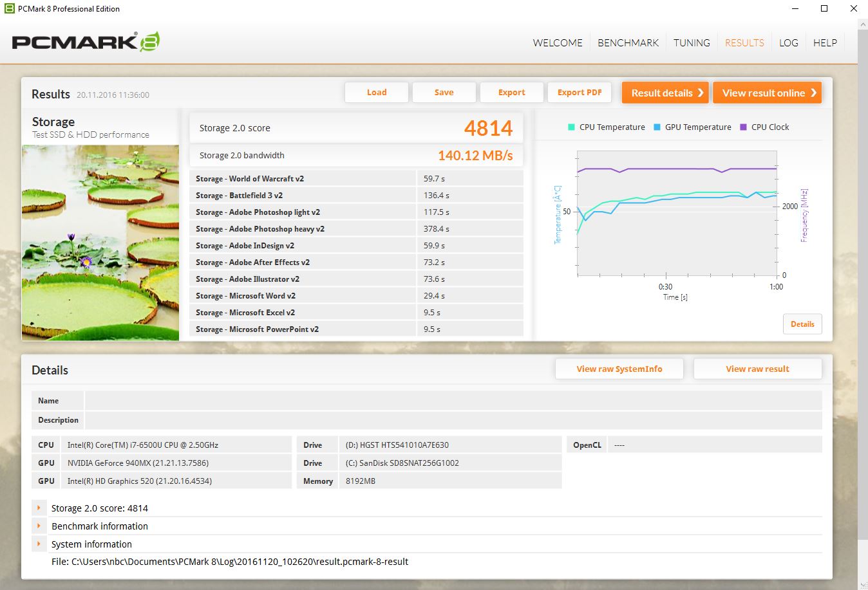Go to the TUNING tab
Screen dimensions: 868x590
(x=692, y=42)
